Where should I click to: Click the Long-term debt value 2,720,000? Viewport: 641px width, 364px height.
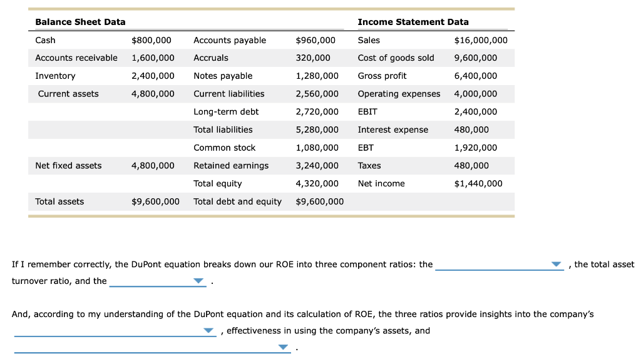click(317, 112)
